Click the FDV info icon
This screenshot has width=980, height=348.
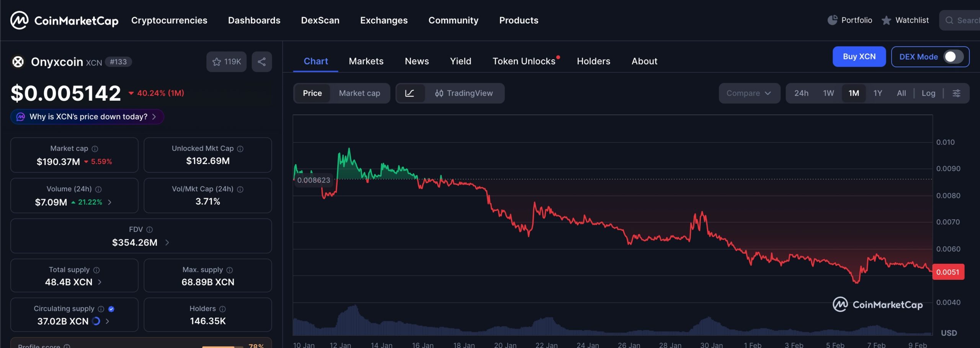tap(150, 229)
